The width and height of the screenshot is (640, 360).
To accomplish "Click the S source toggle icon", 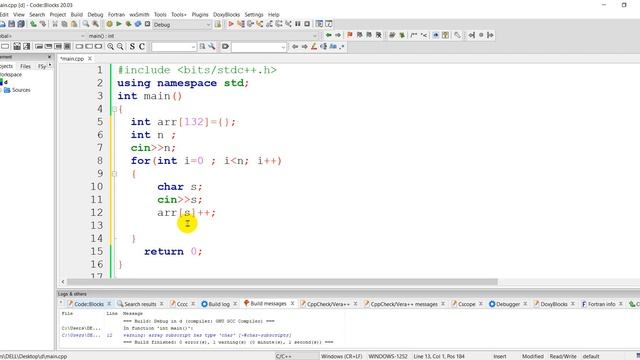I will point(132,47).
